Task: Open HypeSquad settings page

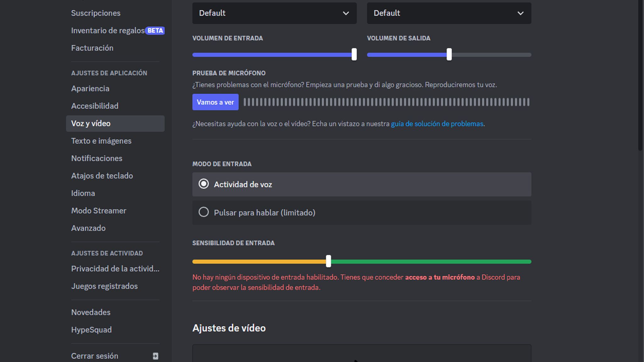Action: coord(91,330)
